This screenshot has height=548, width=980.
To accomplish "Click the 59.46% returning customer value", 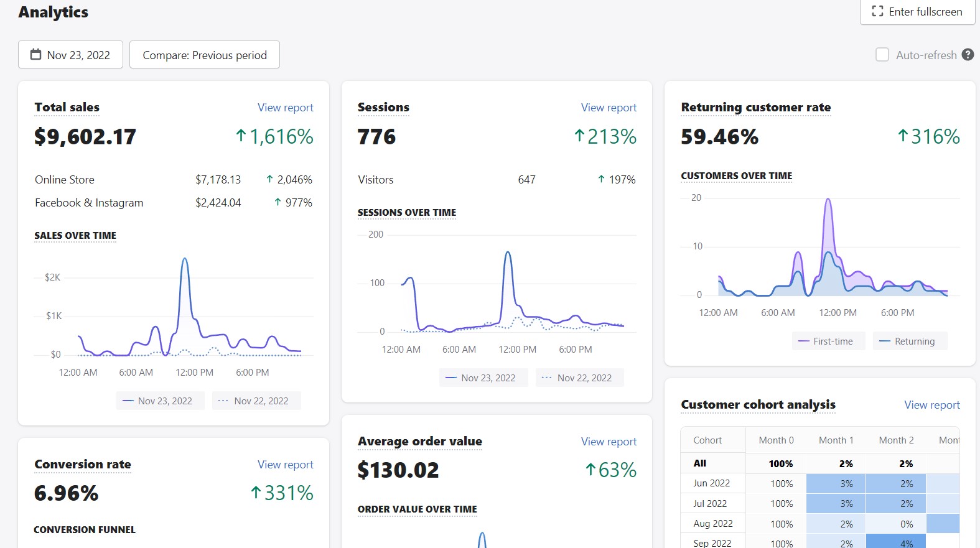I will point(720,137).
